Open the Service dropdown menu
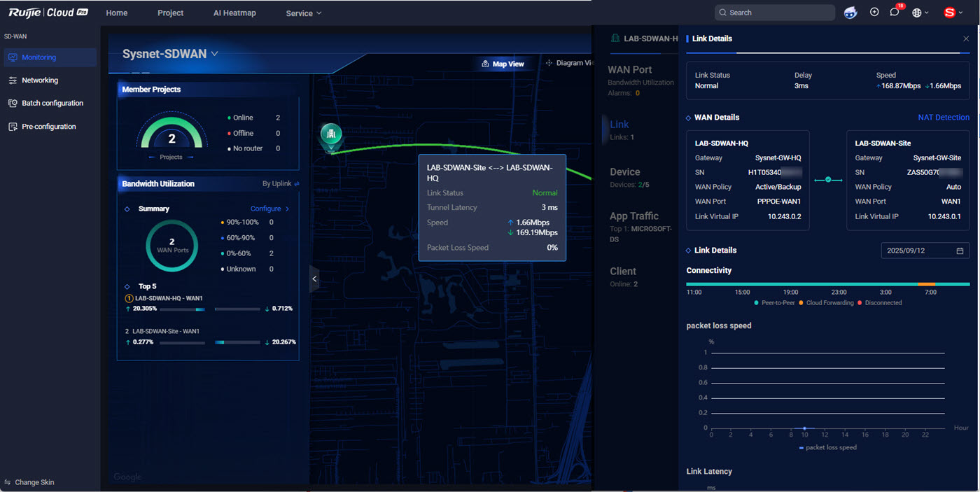The width and height of the screenshot is (980, 492). click(303, 13)
